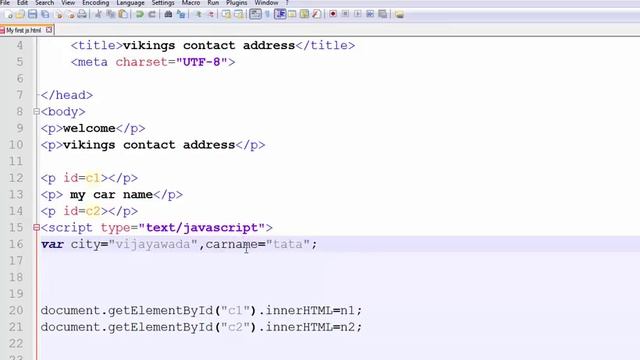
Task: Open the Window menu
Action: point(266,2)
